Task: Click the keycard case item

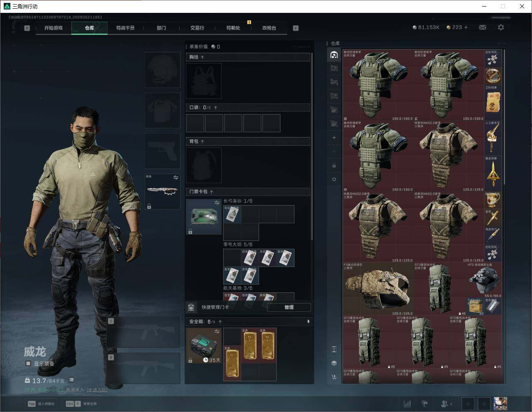Action: [x=204, y=217]
